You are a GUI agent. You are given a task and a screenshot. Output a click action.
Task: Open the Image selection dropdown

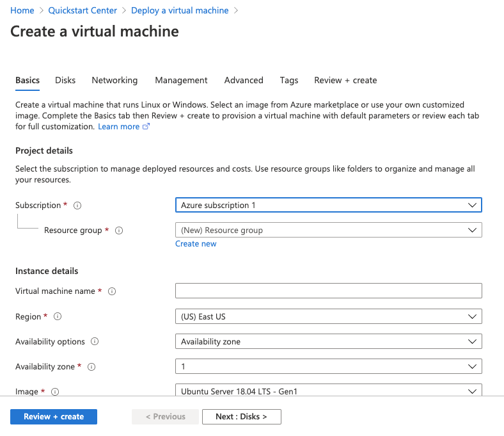pos(328,391)
